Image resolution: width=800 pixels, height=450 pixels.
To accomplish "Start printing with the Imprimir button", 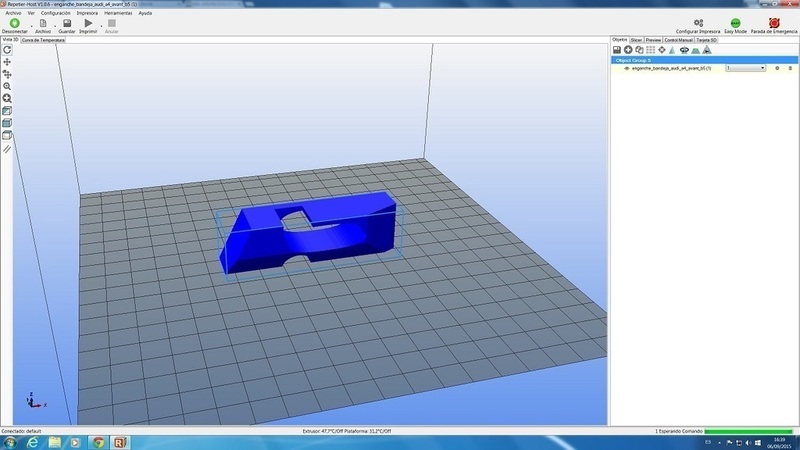I will tap(88, 25).
